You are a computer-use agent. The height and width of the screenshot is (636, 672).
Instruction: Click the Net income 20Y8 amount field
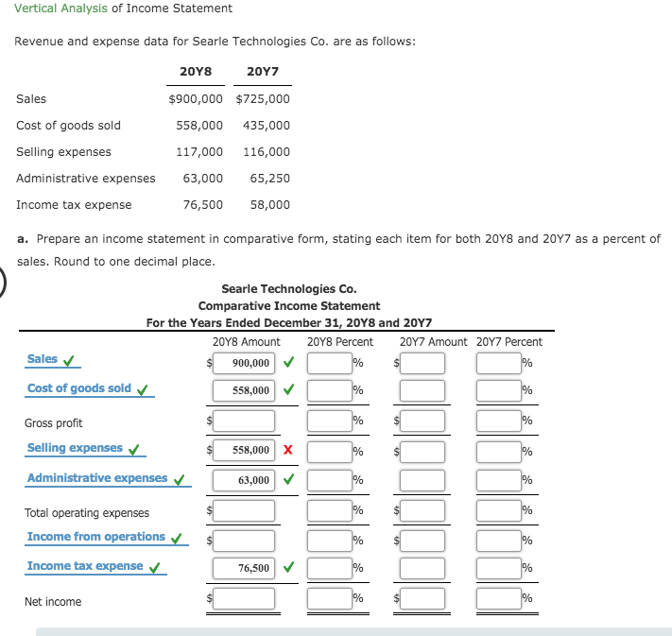(244, 598)
